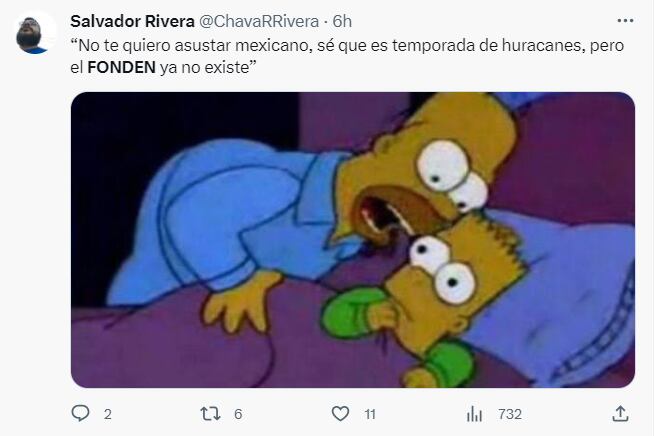Open the @ChavaRRivera handle link
Viewport: 656px width, 436px height.
259,21
